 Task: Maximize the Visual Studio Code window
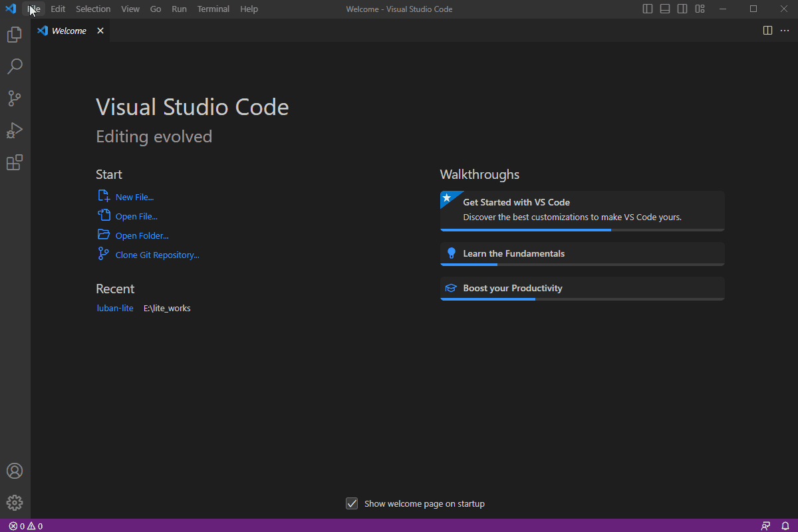pyautogui.click(x=753, y=9)
